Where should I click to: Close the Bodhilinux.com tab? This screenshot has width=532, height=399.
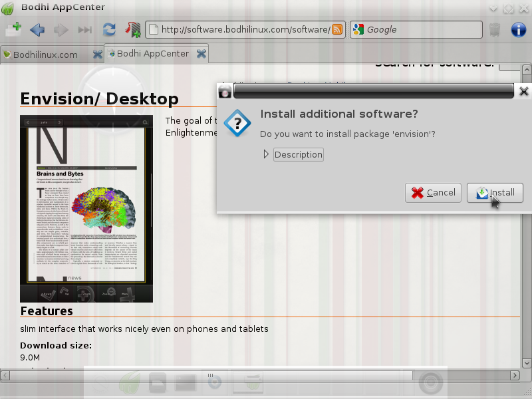point(98,55)
